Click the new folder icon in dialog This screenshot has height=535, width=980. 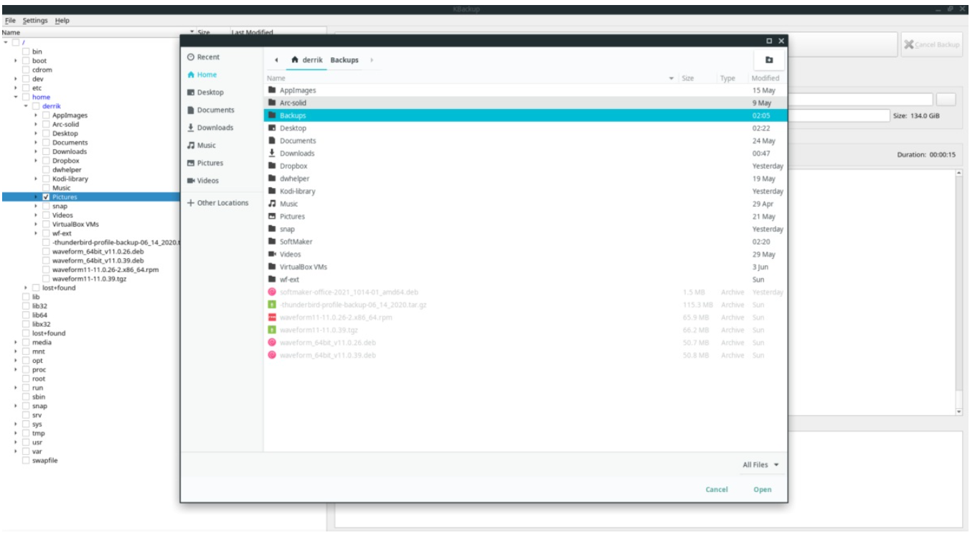(769, 60)
